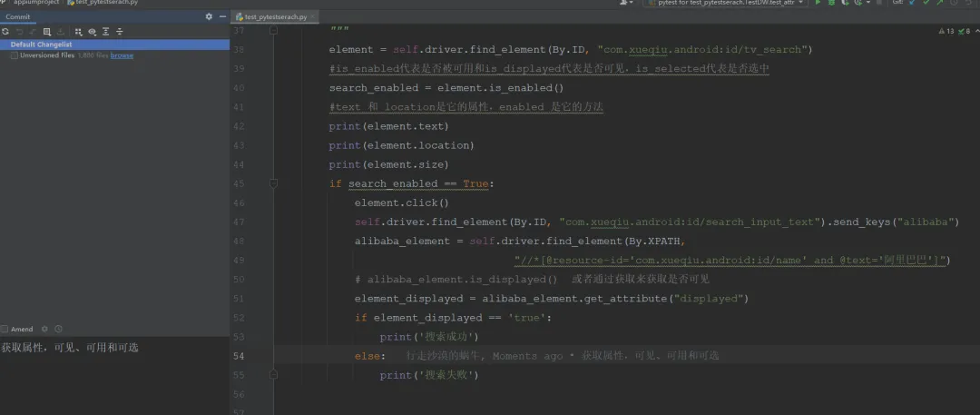Click the Collapse All icon in Commit panel
The image size is (980, 415).
pos(120,31)
